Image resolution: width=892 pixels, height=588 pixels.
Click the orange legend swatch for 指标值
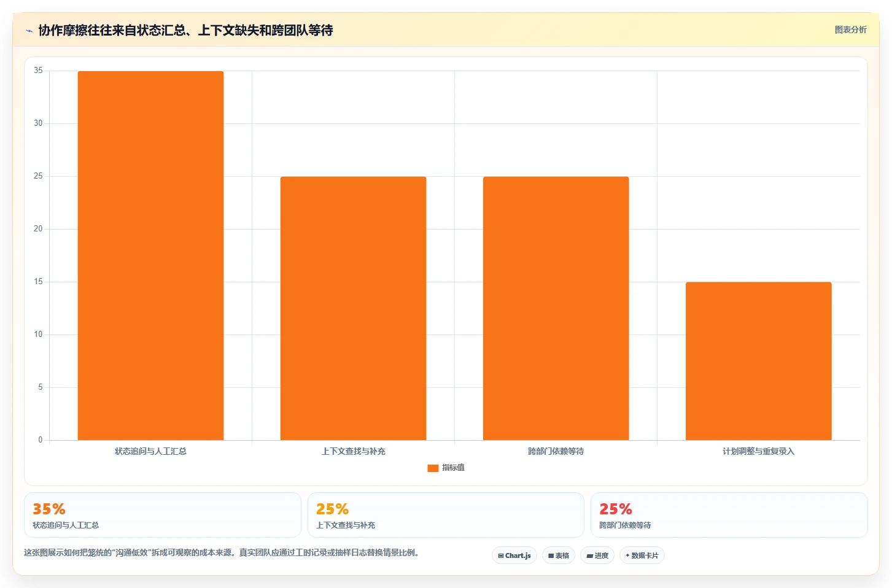coord(433,468)
